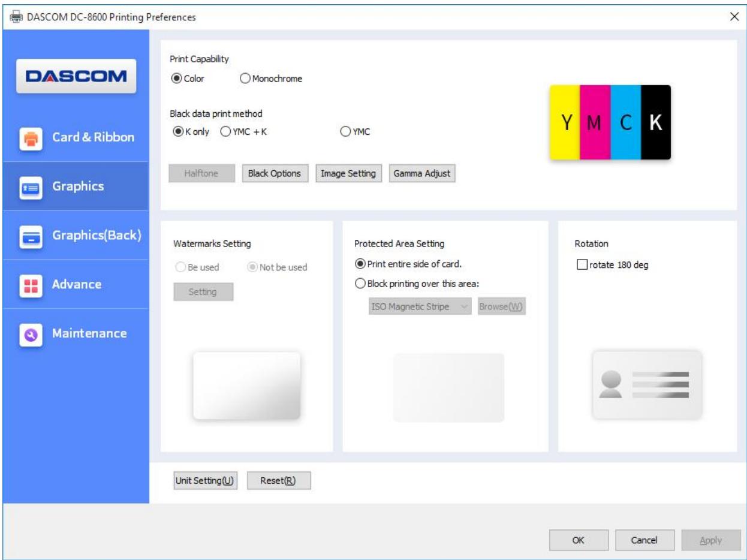Close the Printing Preferences window
The width and height of the screenshot is (747, 560).
pos(733,17)
